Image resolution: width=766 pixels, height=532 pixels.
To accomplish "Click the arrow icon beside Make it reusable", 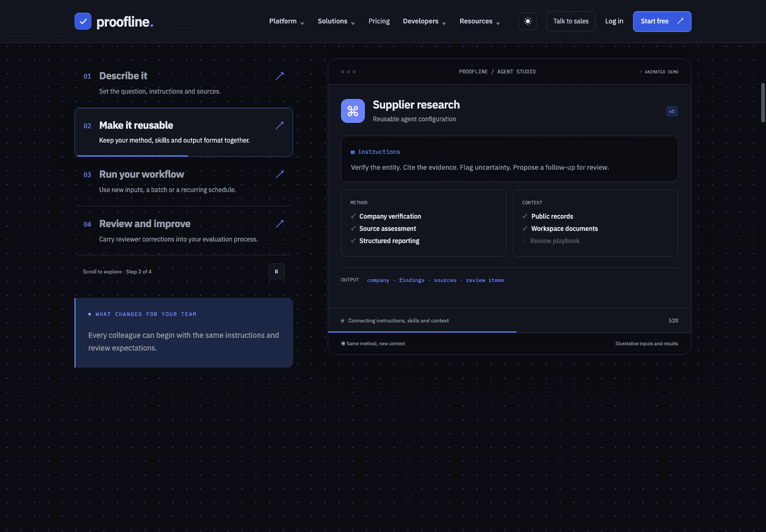I will [x=280, y=126].
